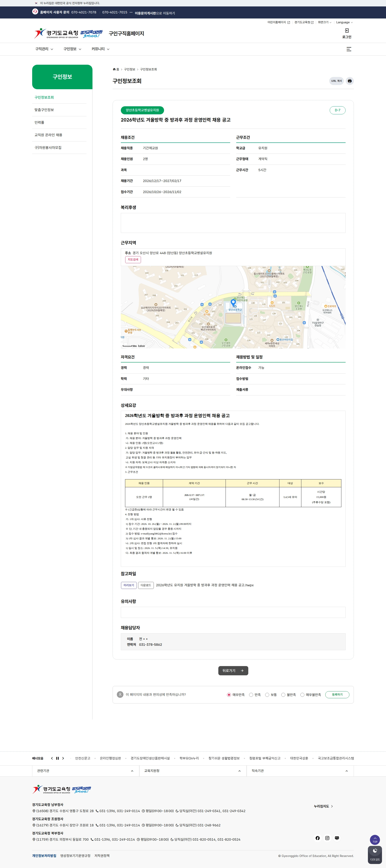
Task: Open Language dropdown
Action: [x=344, y=23]
